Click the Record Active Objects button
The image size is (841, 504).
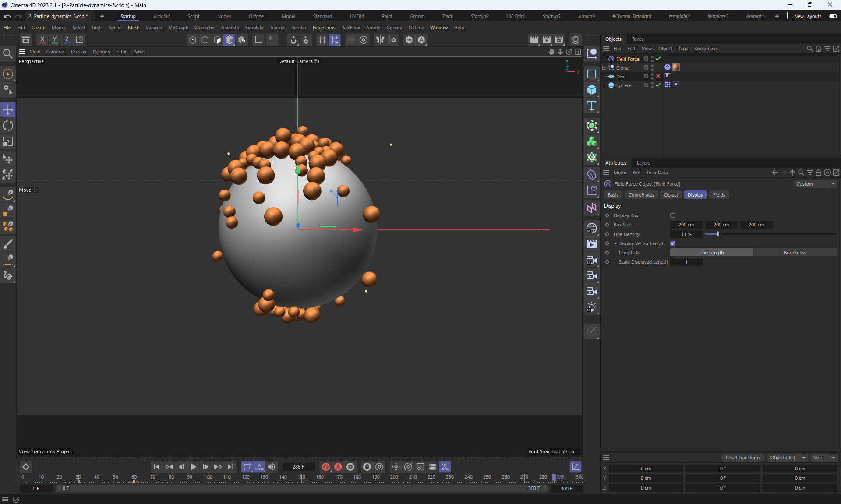tap(326, 467)
